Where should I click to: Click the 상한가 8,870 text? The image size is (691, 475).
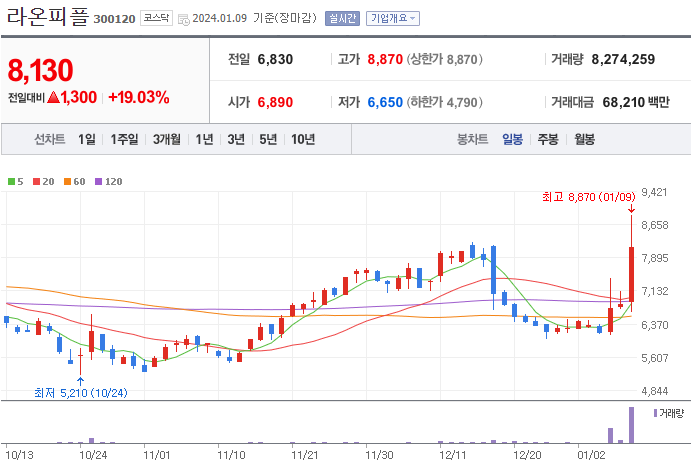444,59
